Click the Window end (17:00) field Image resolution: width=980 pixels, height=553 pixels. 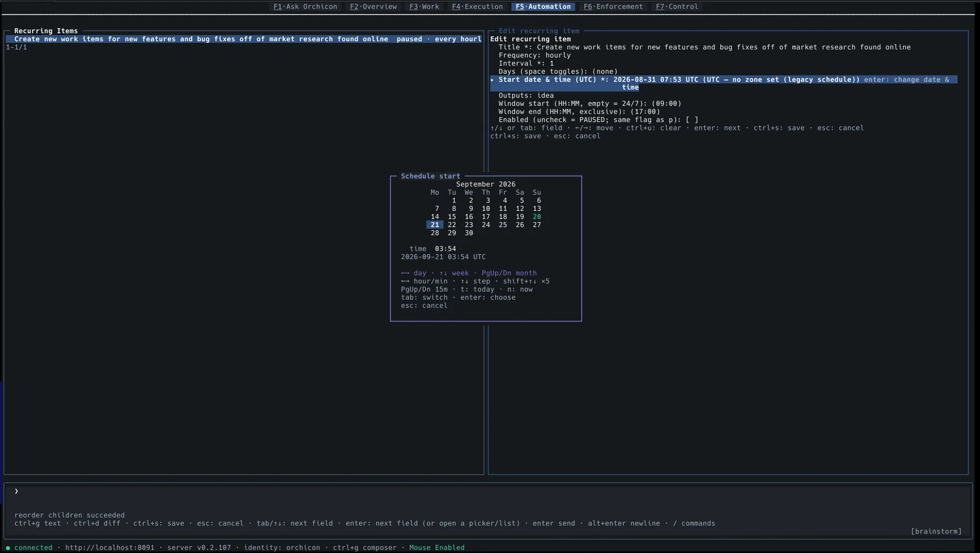coord(579,112)
